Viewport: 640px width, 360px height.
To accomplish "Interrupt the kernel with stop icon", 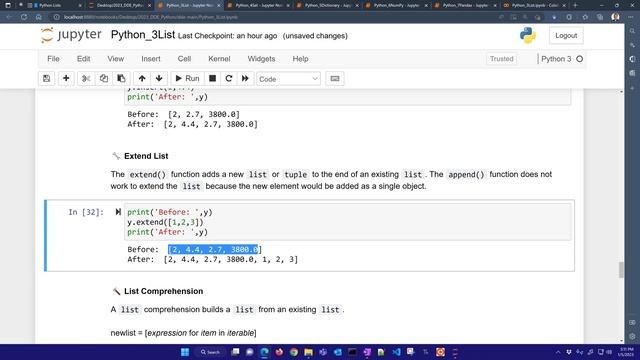I will [212, 78].
